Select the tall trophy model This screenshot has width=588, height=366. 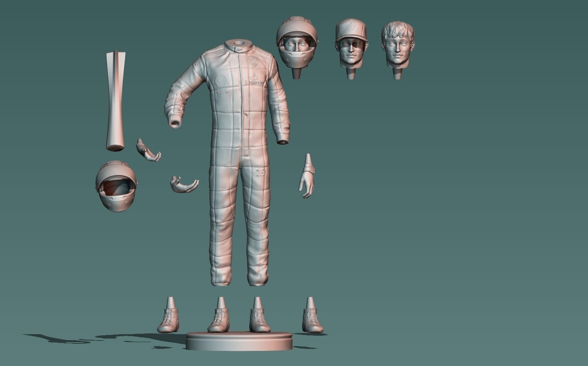[x=115, y=100]
